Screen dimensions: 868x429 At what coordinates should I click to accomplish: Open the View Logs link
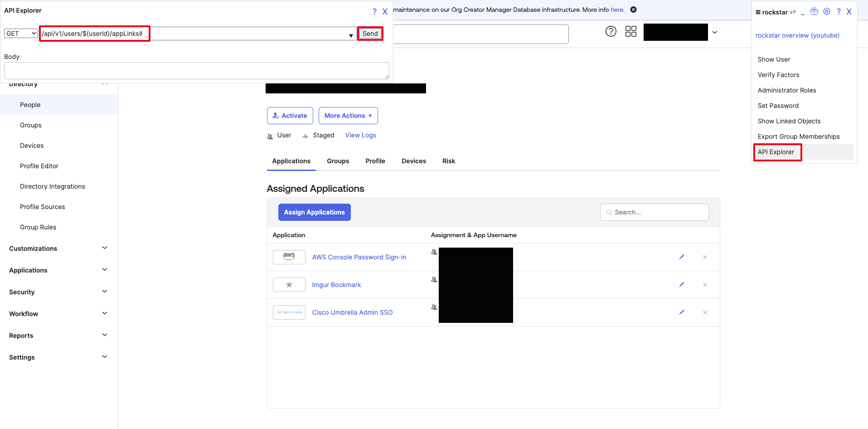(x=361, y=135)
